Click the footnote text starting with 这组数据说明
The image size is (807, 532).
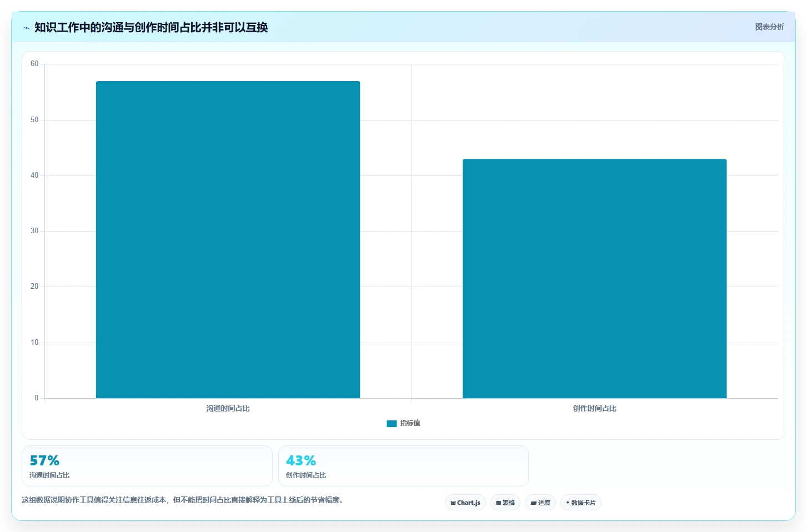(184, 500)
